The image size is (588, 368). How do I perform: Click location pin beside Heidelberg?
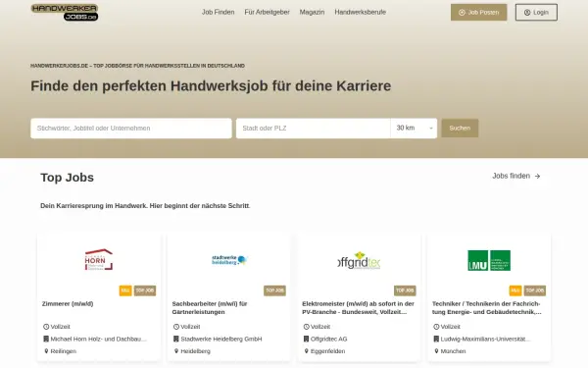176,351
